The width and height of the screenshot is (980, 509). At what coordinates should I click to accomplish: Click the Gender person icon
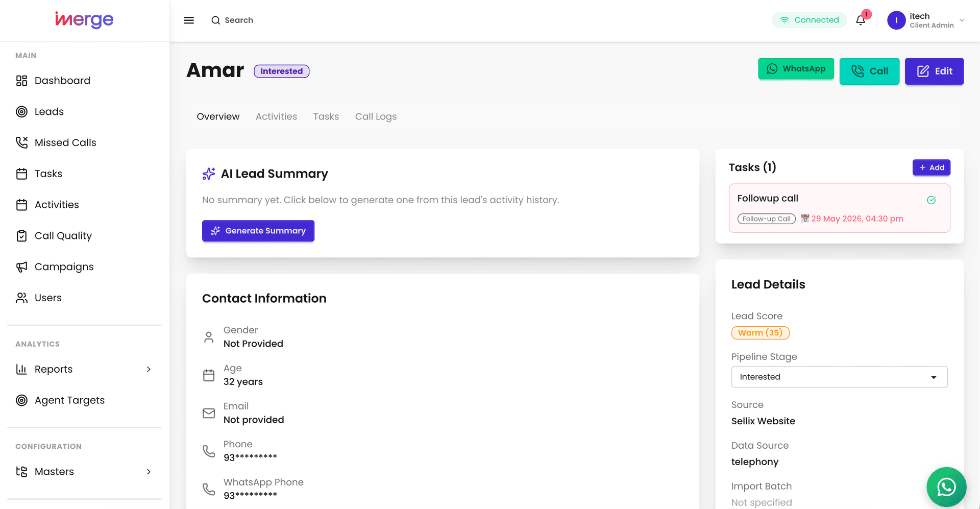click(x=209, y=337)
